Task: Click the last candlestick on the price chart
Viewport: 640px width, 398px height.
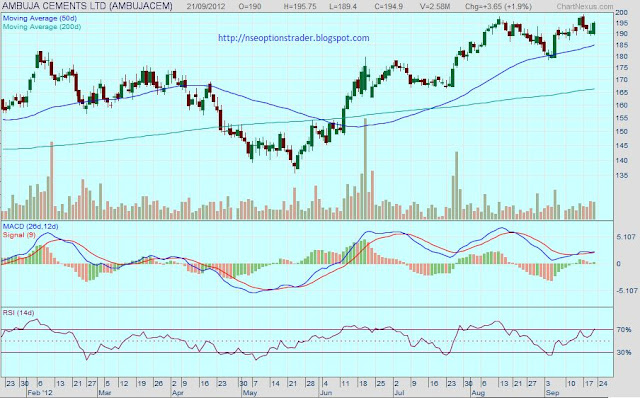Action: pyautogui.click(x=593, y=28)
